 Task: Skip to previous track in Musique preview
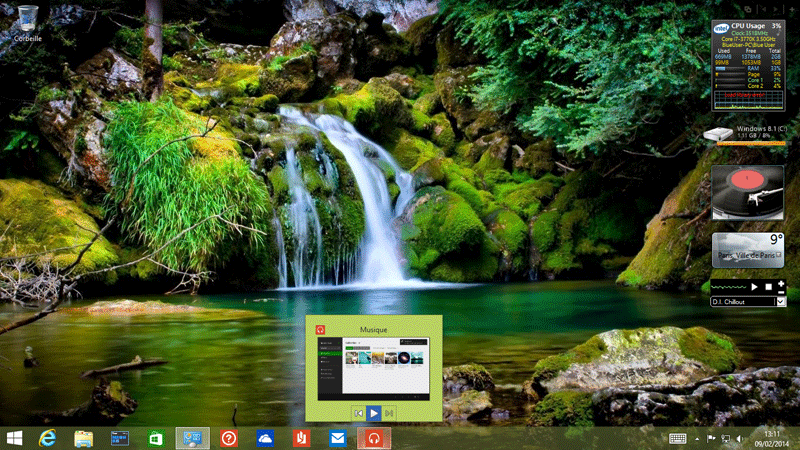point(357,412)
